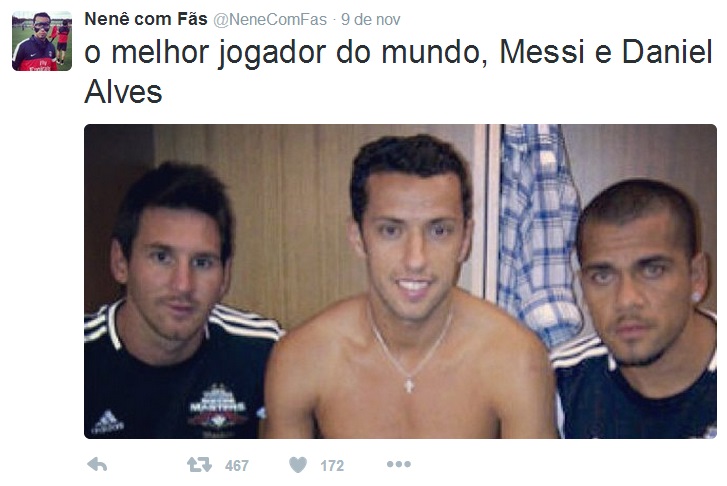Viewport: 727px width, 486px height.
Task: View the 172 likes count
Action: [332, 465]
